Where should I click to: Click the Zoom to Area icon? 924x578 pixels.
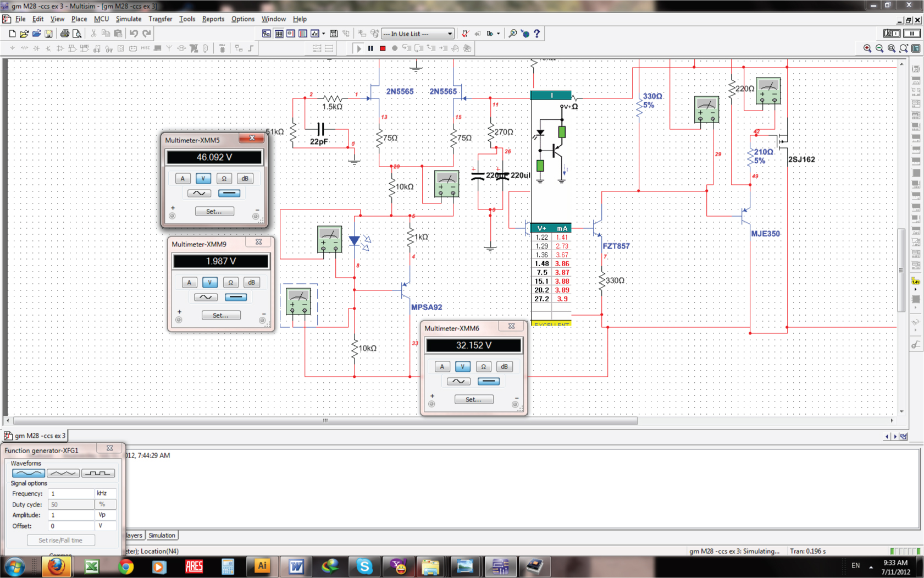coord(892,48)
